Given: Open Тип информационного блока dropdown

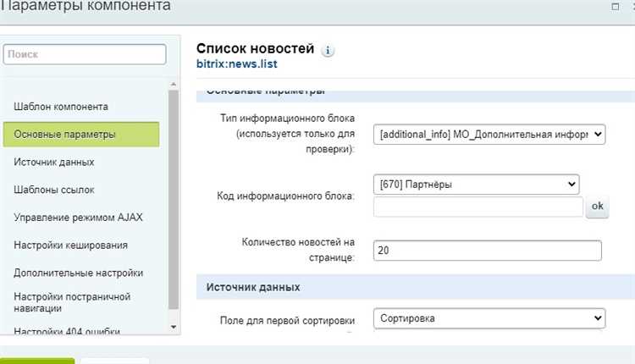Looking at the screenshot, I should point(489,135).
